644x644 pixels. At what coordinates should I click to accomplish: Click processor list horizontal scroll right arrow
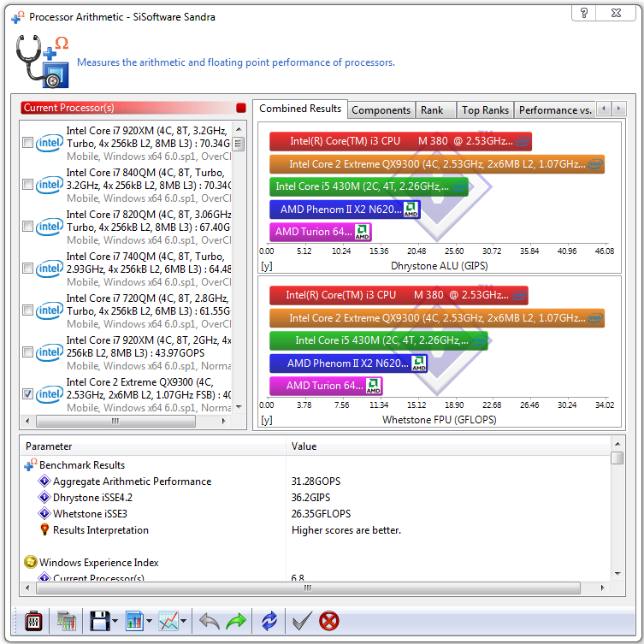pyautogui.click(x=224, y=421)
